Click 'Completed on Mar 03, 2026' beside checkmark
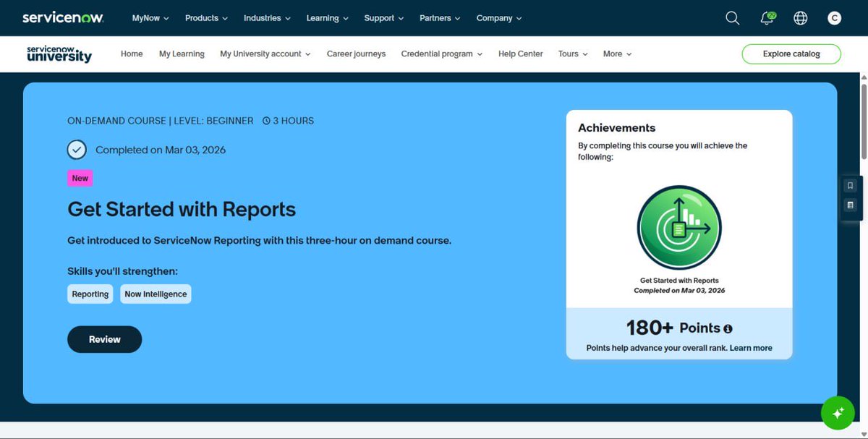The height and width of the screenshot is (439, 868). click(161, 150)
